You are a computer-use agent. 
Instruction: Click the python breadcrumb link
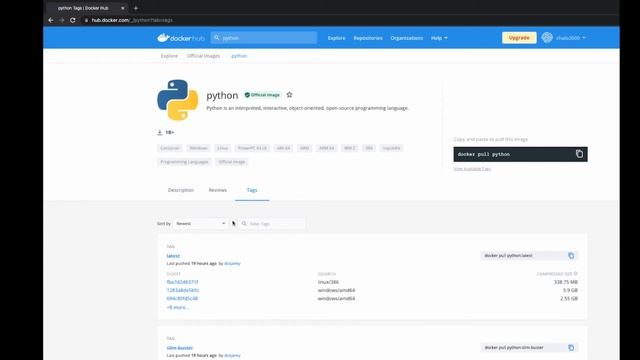(x=239, y=56)
